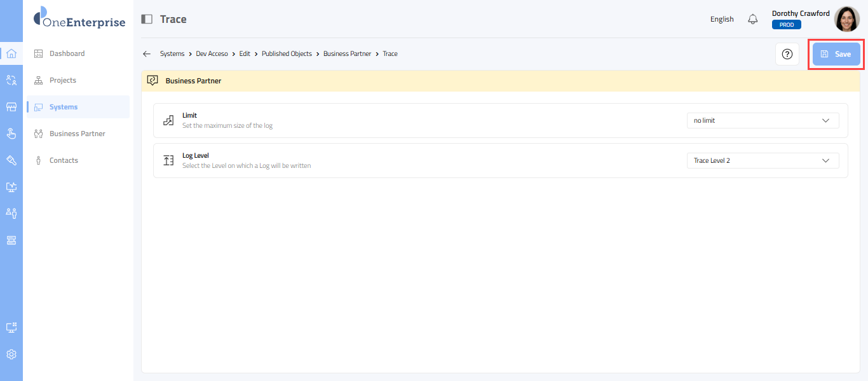
Task: Click the back arrow in breadcrumb bar
Action: 147,54
